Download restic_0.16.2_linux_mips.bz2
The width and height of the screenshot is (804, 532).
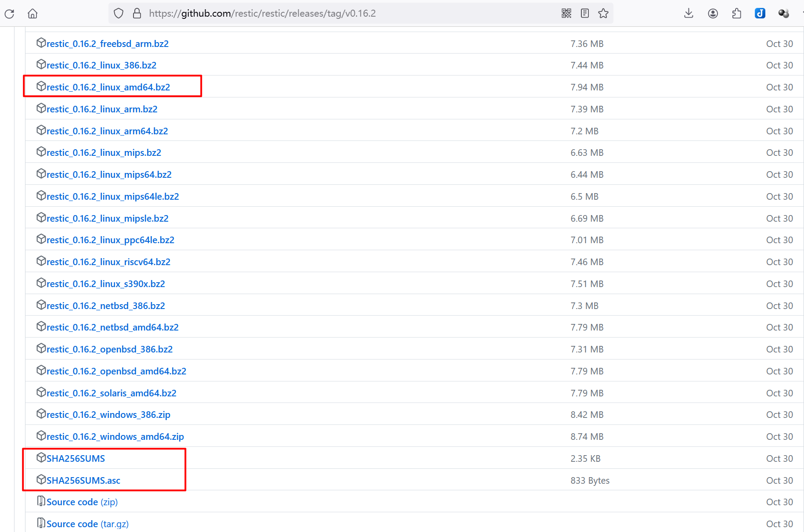[x=104, y=153]
